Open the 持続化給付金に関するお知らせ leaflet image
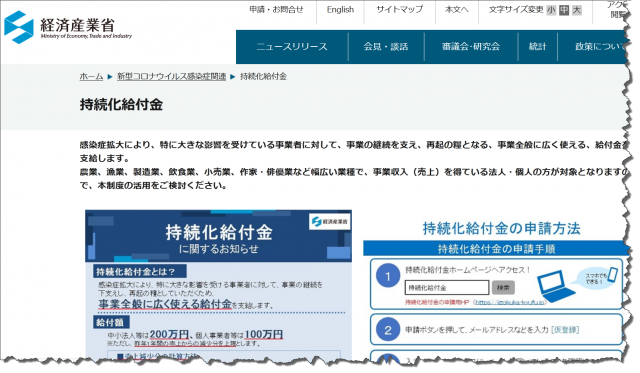Image resolution: width=640 pixels, height=373 pixels. (218, 284)
